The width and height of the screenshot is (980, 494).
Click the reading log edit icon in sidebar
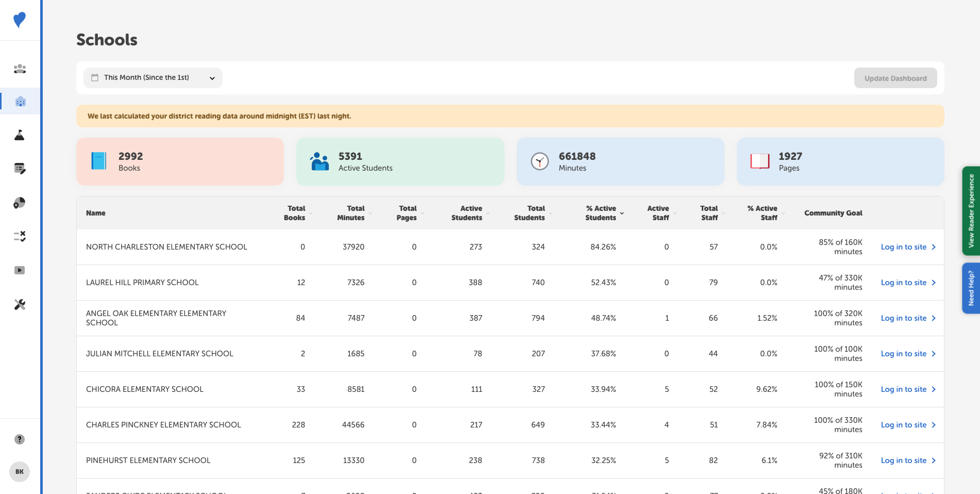(20, 169)
